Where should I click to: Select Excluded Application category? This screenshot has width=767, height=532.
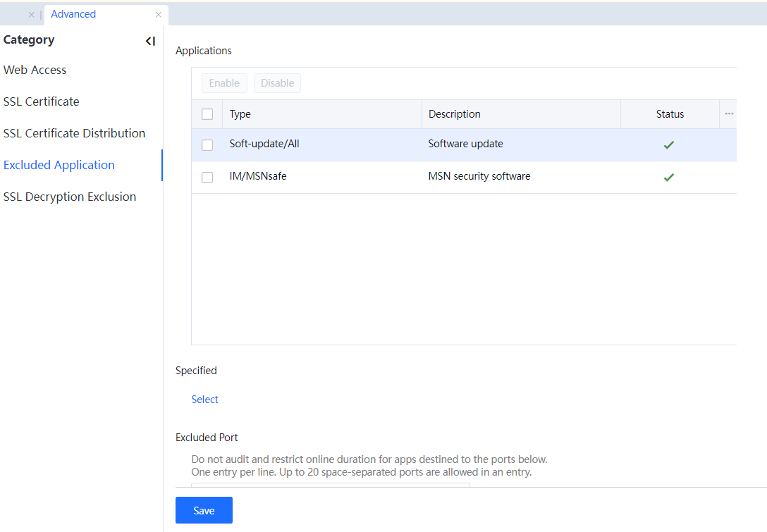click(59, 165)
